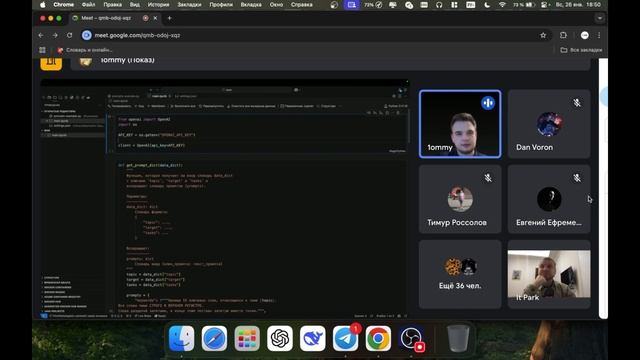Open the Закладки menu
This screenshot has height=360, width=640.
189,5
